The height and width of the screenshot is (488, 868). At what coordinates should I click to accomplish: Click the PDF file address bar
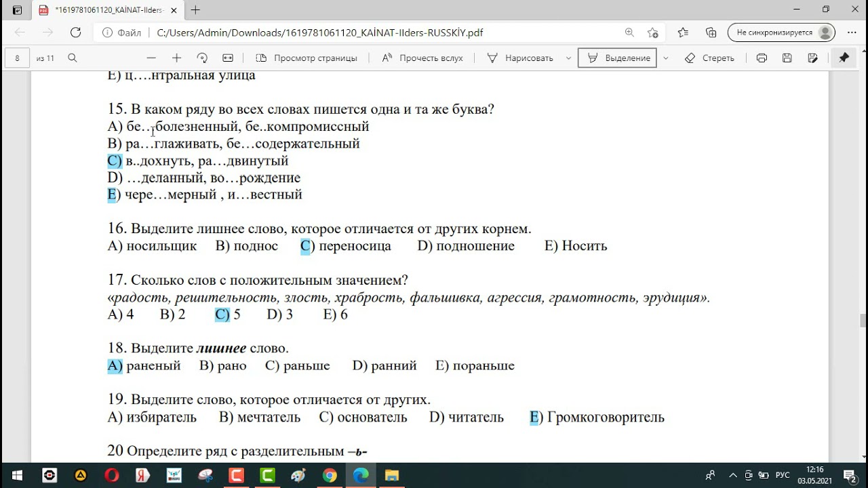319,33
